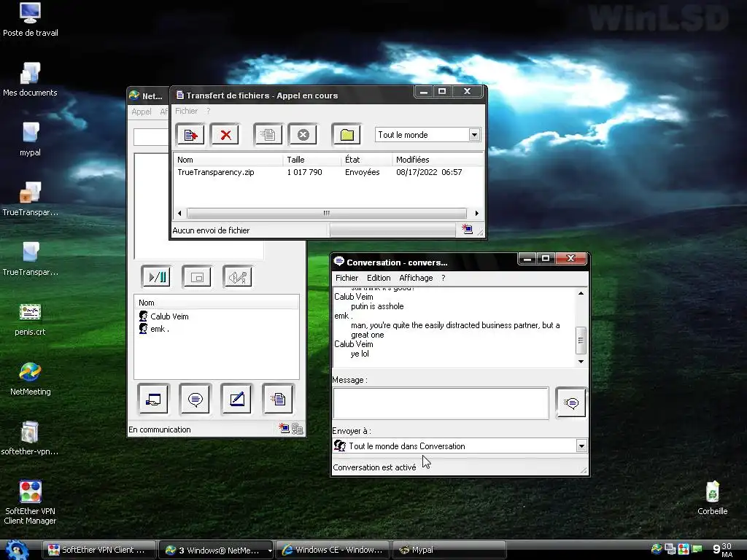Click the Transfer Files button in NetMeeting
The height and width of the screenshot is (560, 747).
278,399
